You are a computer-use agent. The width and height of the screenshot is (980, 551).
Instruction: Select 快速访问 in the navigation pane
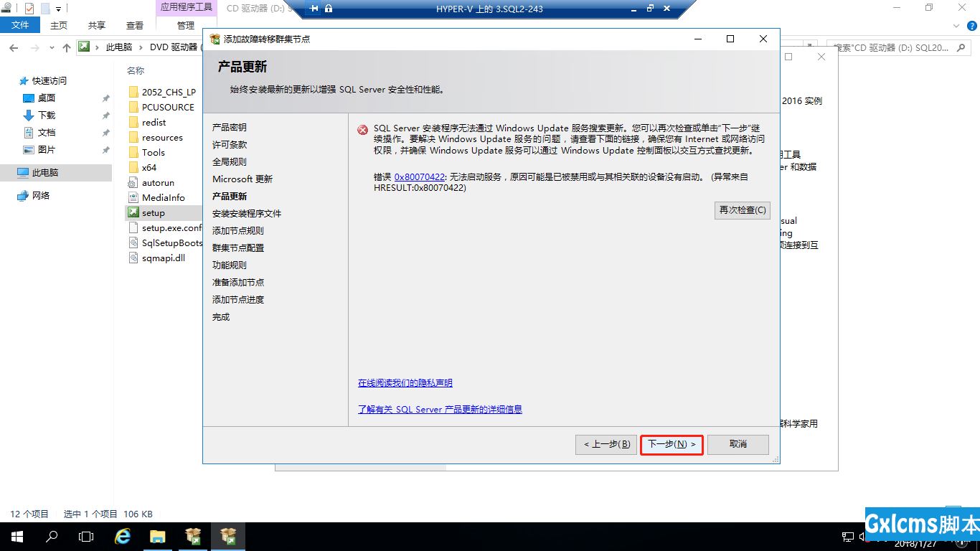pyautogui.click(x=49, y=81)
